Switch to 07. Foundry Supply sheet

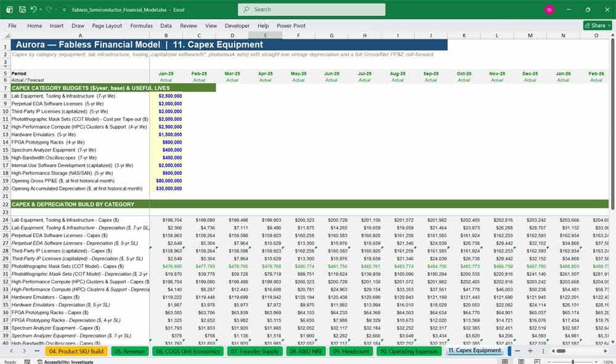(x=255, y=351)
